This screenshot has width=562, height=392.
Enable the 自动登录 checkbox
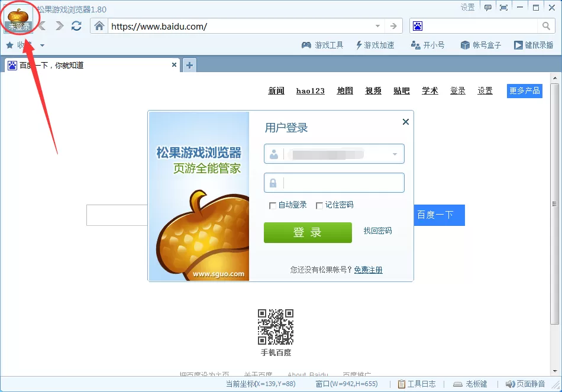[x=273, y=205]
